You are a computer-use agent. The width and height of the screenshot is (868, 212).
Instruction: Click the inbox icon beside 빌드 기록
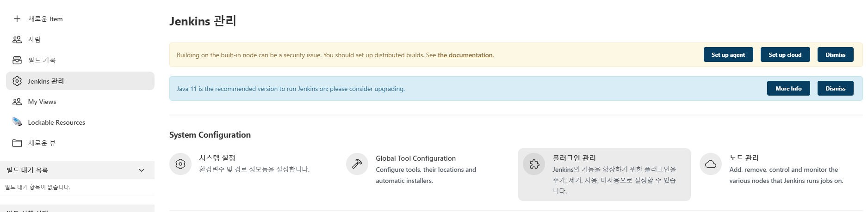tap(17, 61)
